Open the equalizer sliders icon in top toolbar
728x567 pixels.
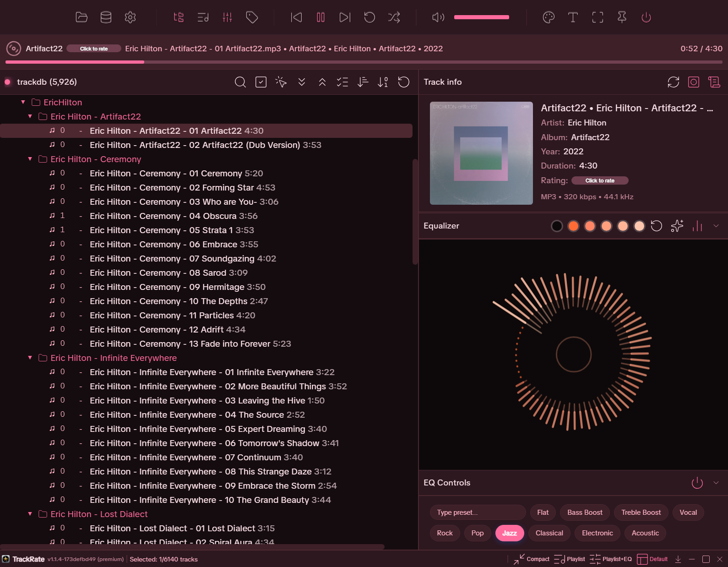(227, 17)
